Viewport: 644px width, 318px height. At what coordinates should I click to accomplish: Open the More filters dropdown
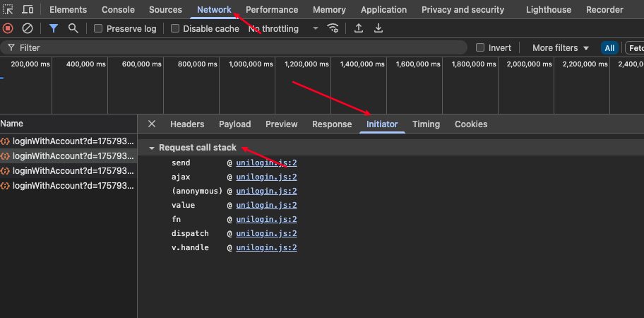(561, 47)
